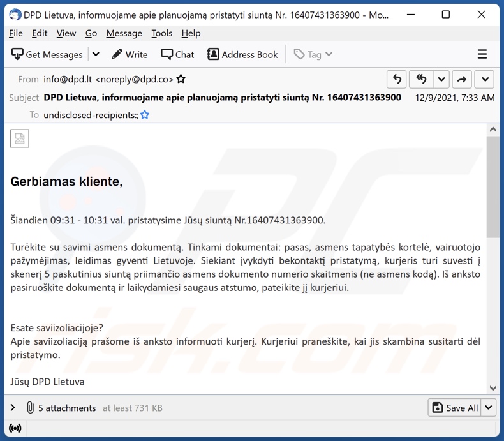Star the sender info@dpd.lt contact
The image size is (504, 441).
(181, 78)
